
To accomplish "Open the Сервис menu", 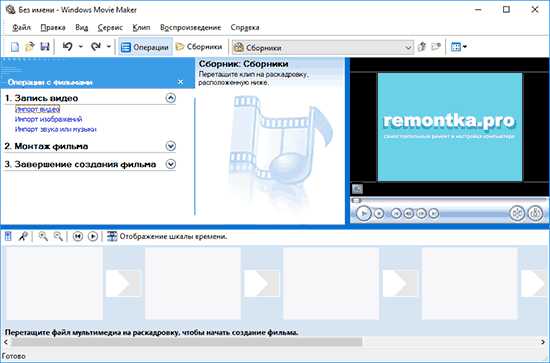I will coord(110,27).
